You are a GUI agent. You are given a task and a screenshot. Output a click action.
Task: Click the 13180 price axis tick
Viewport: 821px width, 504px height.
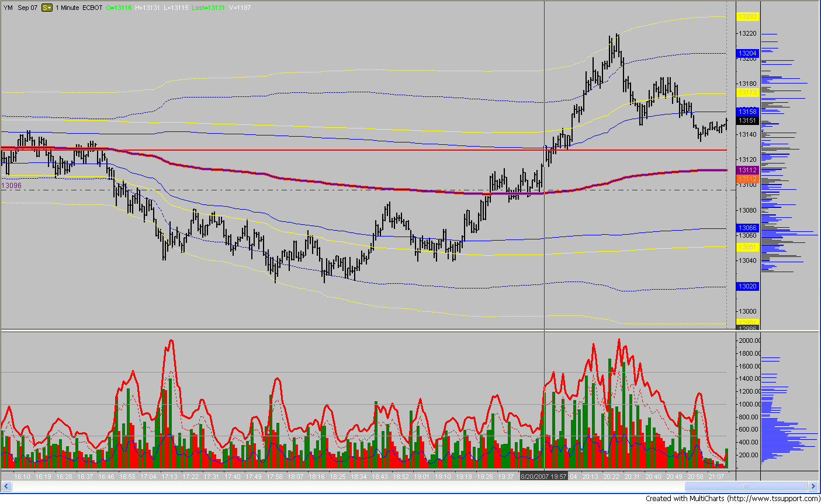point(749,84)
